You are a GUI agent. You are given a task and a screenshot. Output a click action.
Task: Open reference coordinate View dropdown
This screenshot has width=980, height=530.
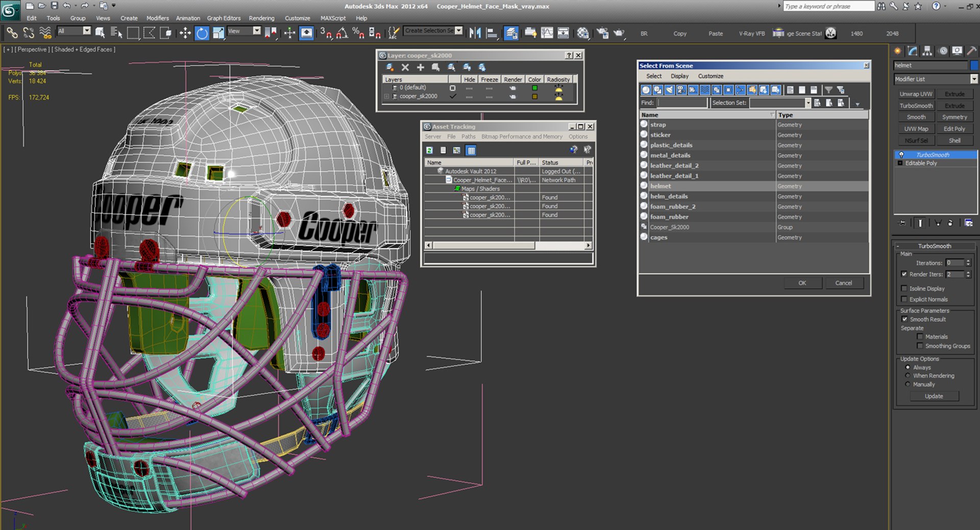point(257,31)
